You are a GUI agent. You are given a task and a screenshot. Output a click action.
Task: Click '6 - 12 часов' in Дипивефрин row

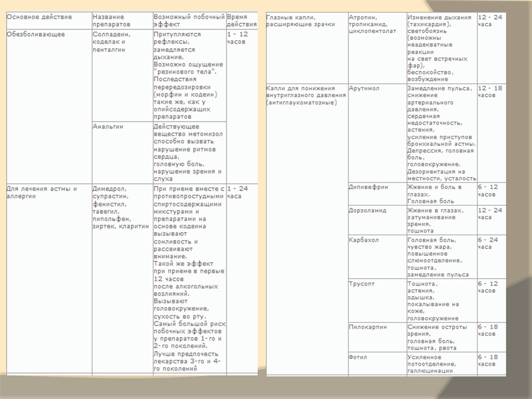491,194
